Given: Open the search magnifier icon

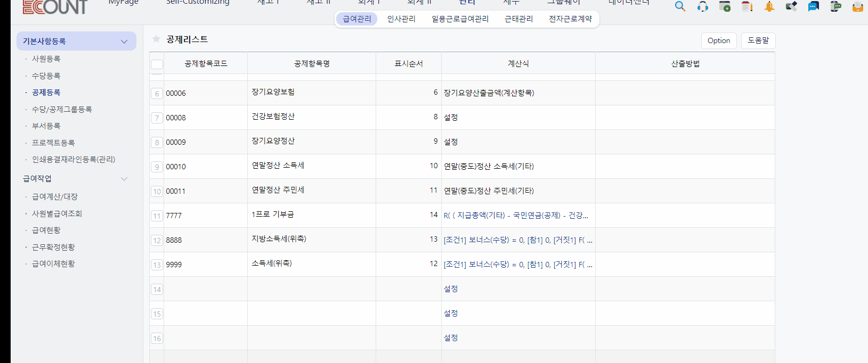Looking at the screenshot, I should point(680,6).
